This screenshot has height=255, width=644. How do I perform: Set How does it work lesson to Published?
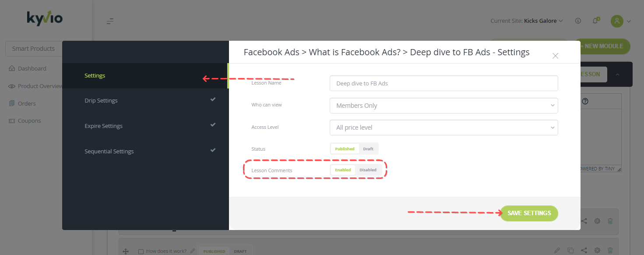point(214,251)
